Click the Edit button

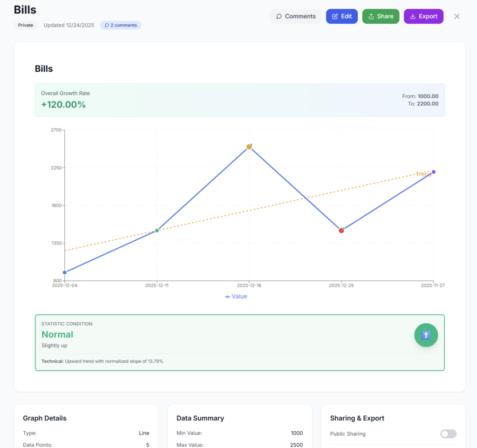point(341,16)
